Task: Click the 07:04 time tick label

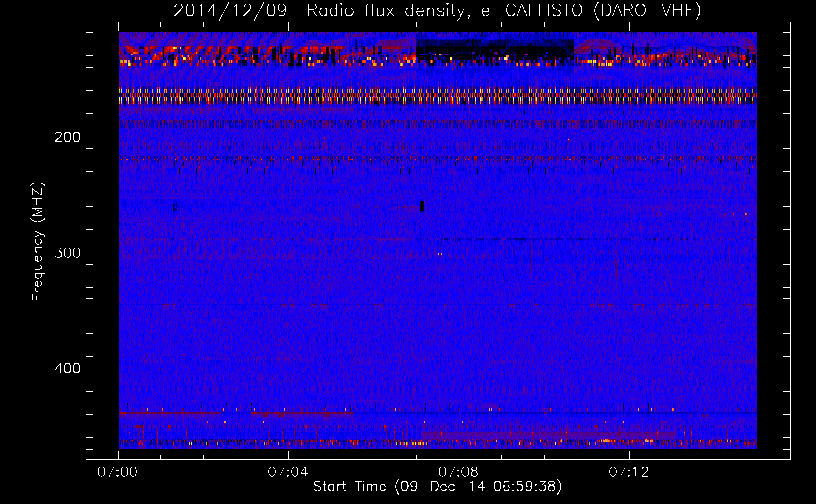Action: tap(288, 472)
